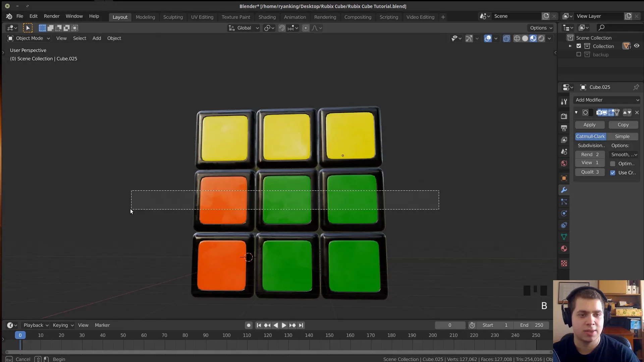Open the Physics Properties icon
The image size is (644, 362).
click(x=564, y=214)
